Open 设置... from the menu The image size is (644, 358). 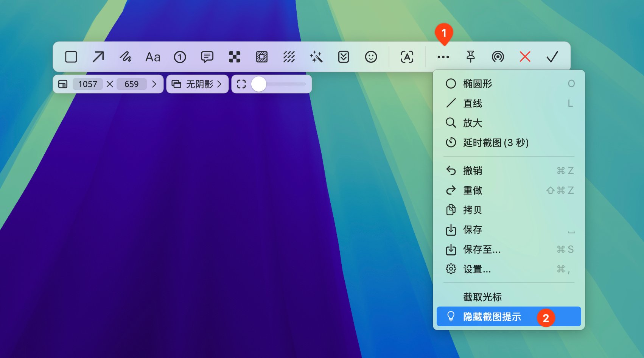509,269
